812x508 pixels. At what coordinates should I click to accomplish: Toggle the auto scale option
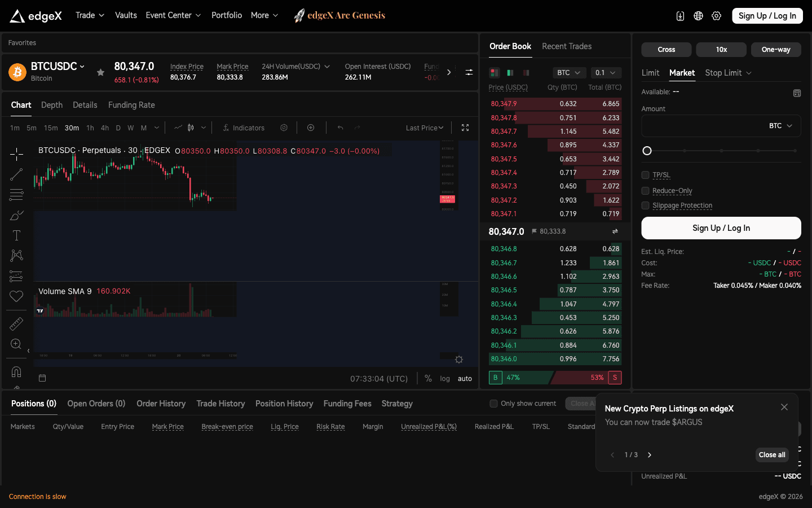click(465, 379)
